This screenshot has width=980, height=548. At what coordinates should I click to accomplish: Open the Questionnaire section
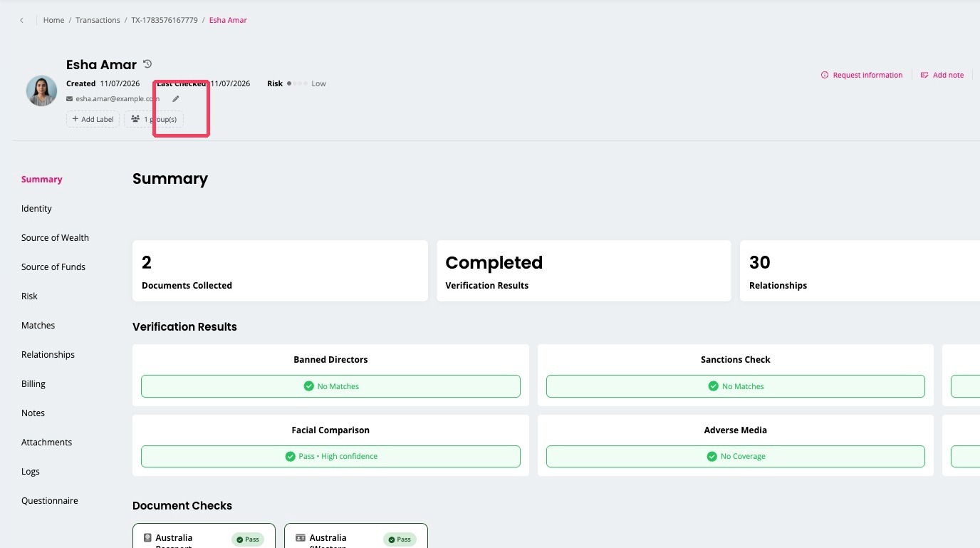tap(49, 501)
